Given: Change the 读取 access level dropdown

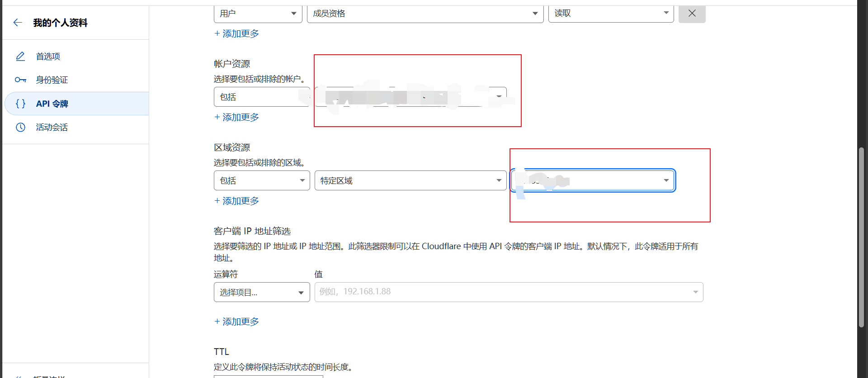Looking at the screenshot, I should [611, 14].
